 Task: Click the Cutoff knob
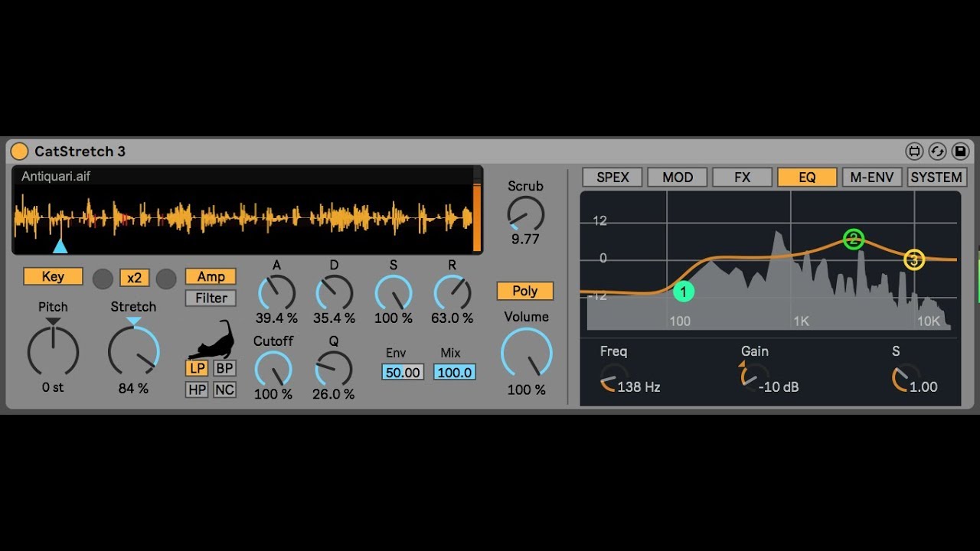point(273,368)
